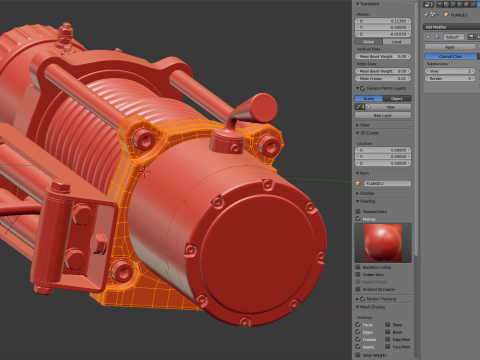Uncheck the Seams overlay checkbox
Viewport: 480px width, 360px height.
[358, 346]
